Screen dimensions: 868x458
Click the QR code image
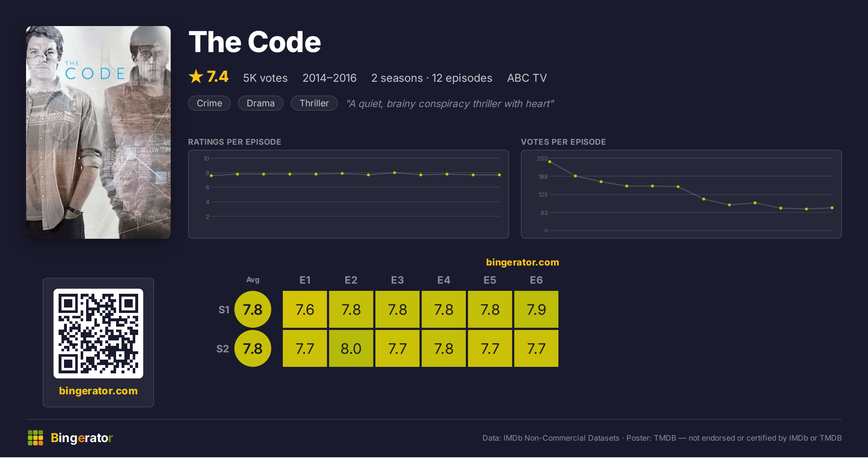pos(98,334)
